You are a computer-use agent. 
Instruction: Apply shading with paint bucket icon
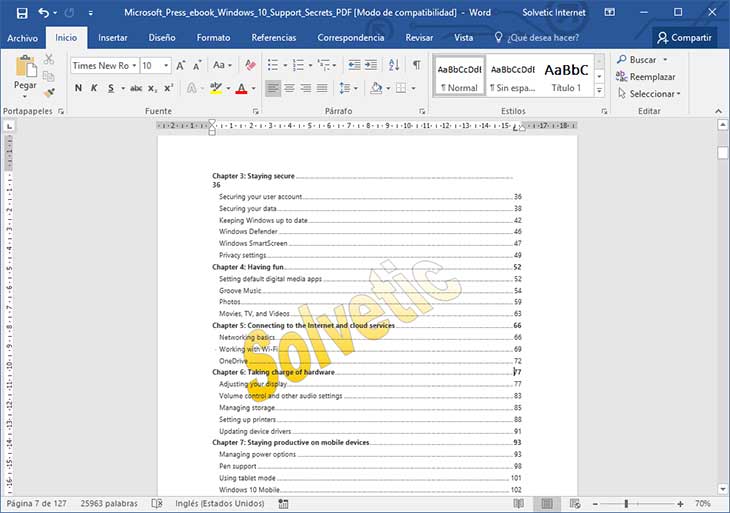pyautogui.click(x=376, y=88)
